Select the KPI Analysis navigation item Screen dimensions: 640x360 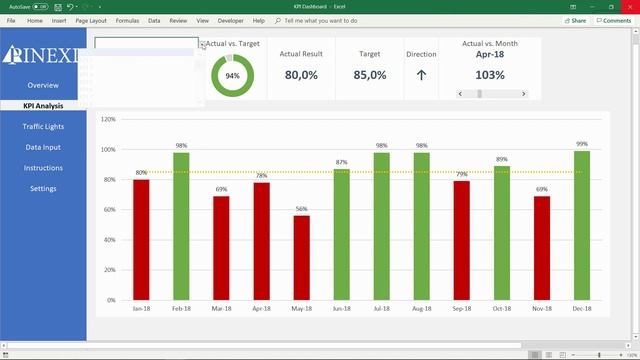coord(43,106)
